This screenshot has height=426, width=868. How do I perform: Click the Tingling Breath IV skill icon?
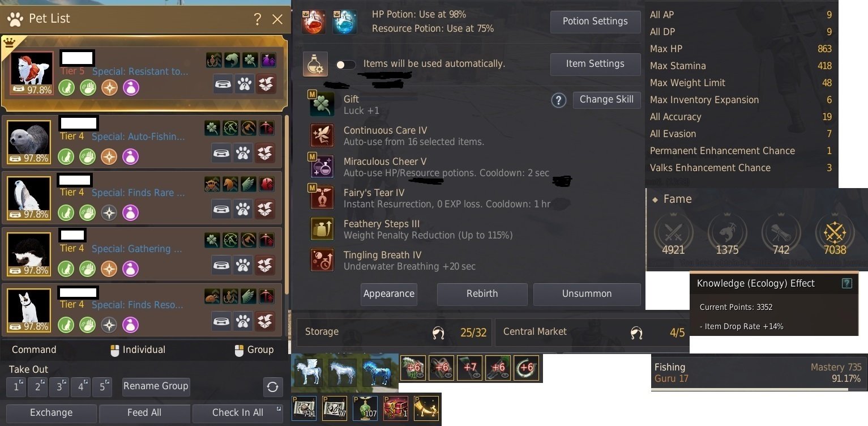click(x=322, y=260)
